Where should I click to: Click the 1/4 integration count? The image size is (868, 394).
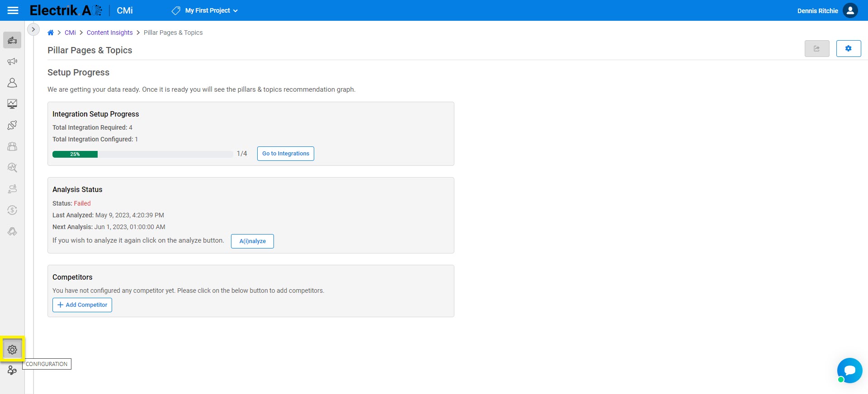(242, 154)
